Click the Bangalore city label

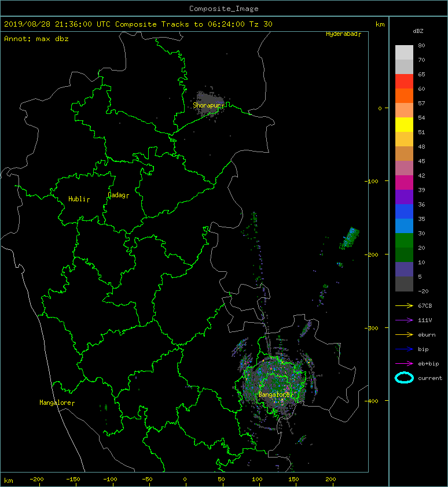point(276,394)
